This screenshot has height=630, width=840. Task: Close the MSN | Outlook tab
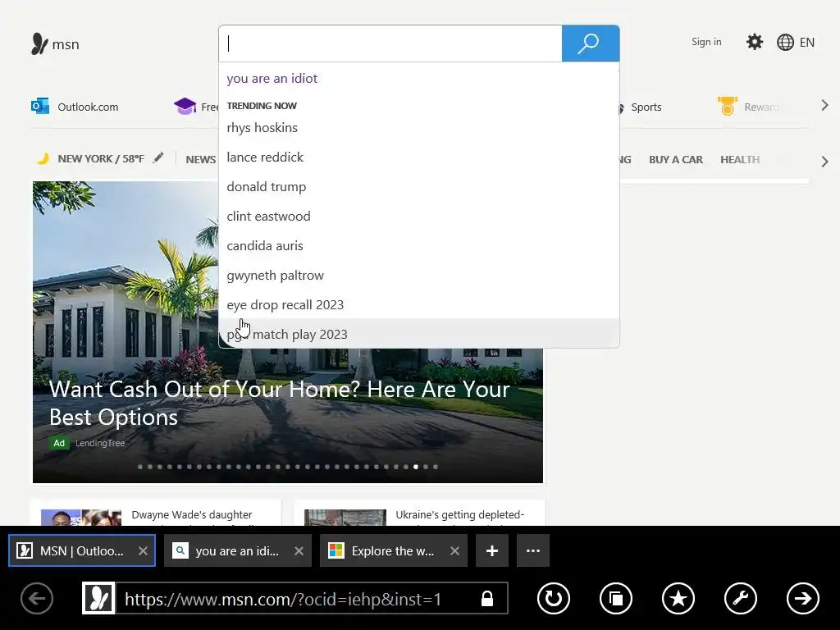pos(143,550)
